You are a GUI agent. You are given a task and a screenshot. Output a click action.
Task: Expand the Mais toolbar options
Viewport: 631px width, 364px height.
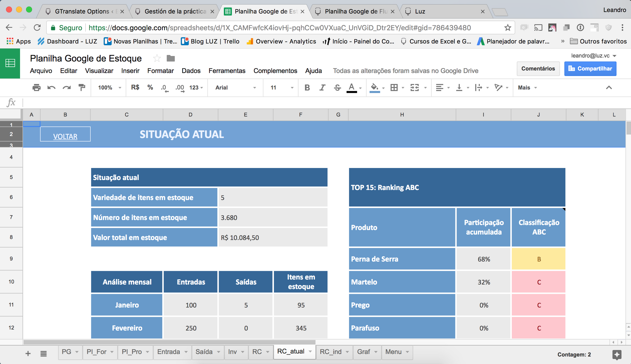click(527, 88)
